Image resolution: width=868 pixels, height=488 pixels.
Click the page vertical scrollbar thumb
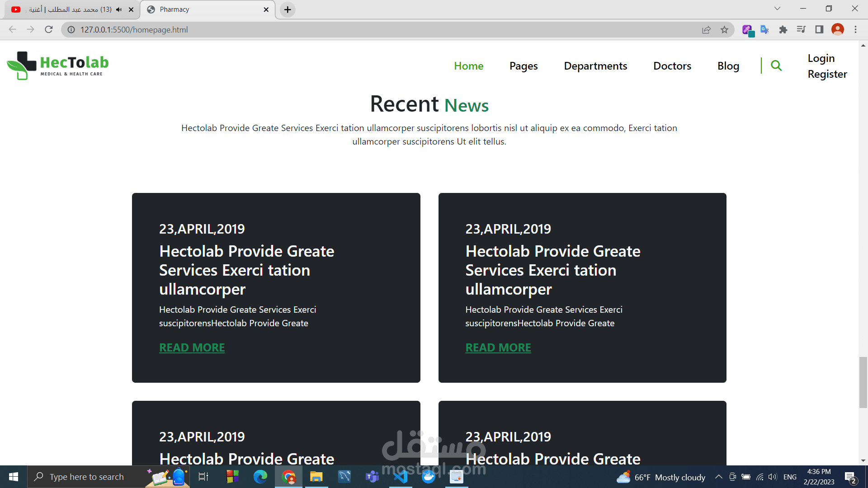pyautogui.click(x=863, y=382)
